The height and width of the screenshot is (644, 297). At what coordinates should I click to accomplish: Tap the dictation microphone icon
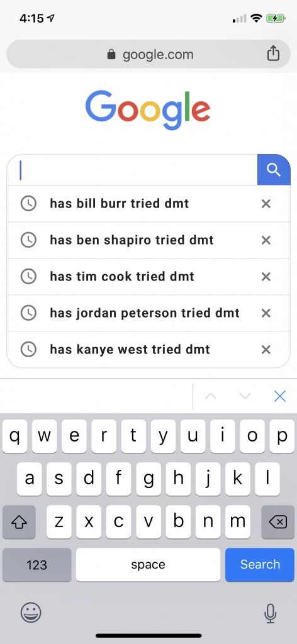(x=270, y=614)
